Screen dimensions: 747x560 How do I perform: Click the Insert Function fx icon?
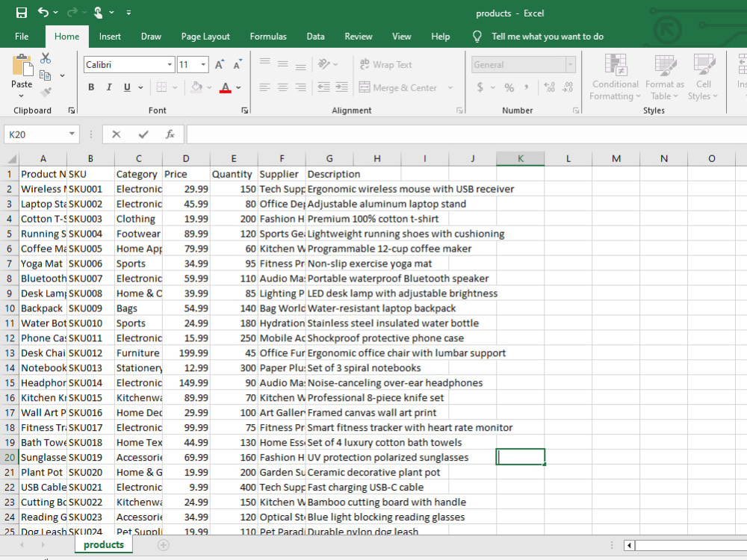(x=170, y=134)
